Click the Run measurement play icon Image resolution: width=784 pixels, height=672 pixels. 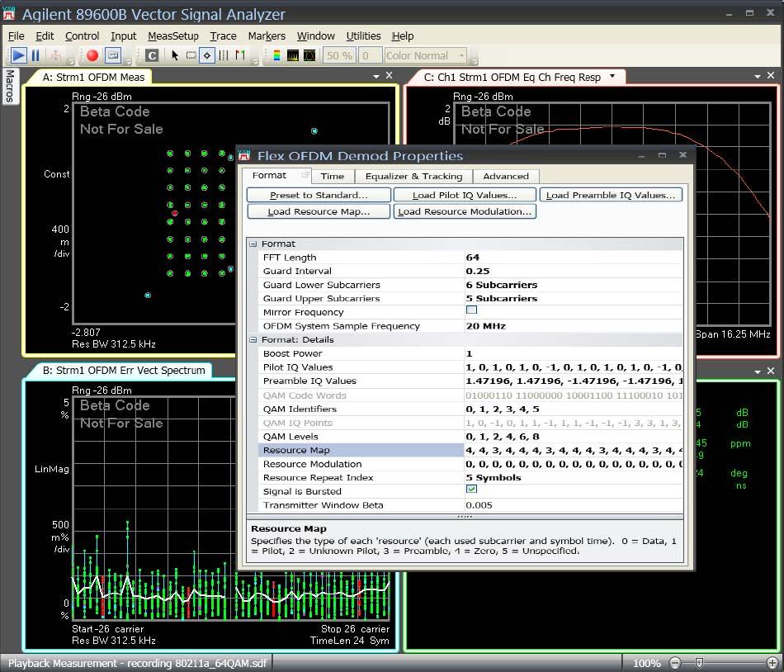pyautogui.click(x=18, y=55)
